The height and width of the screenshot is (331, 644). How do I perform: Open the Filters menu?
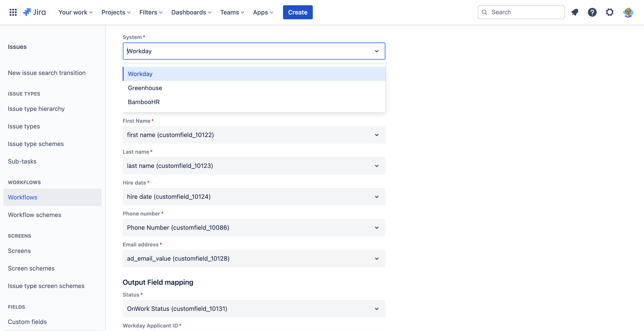point(151,12)
